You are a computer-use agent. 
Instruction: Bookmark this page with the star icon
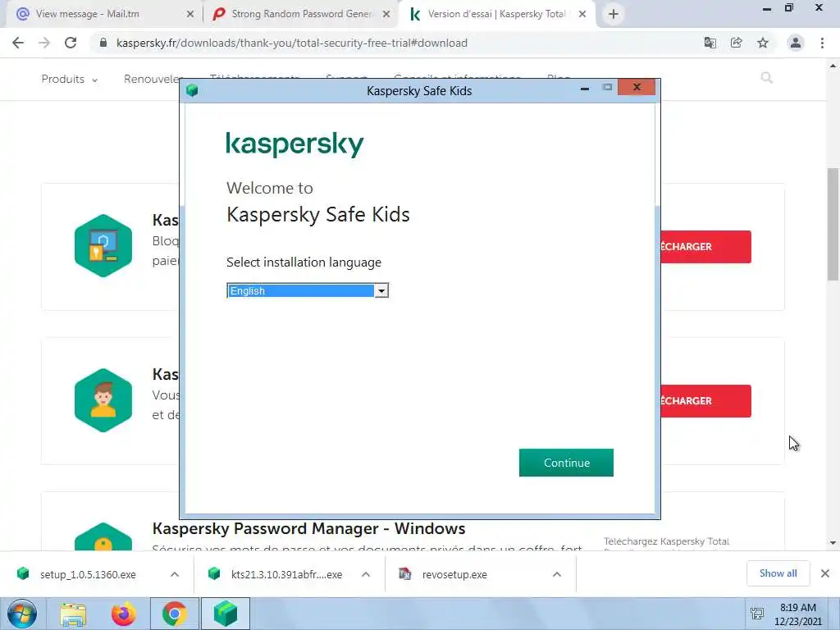763,43
